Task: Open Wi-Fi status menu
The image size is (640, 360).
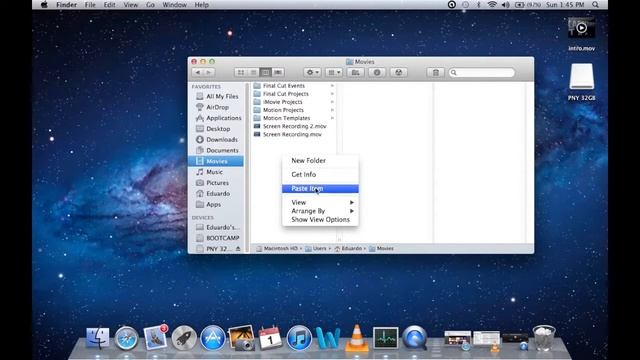Action: click(492, 5)
